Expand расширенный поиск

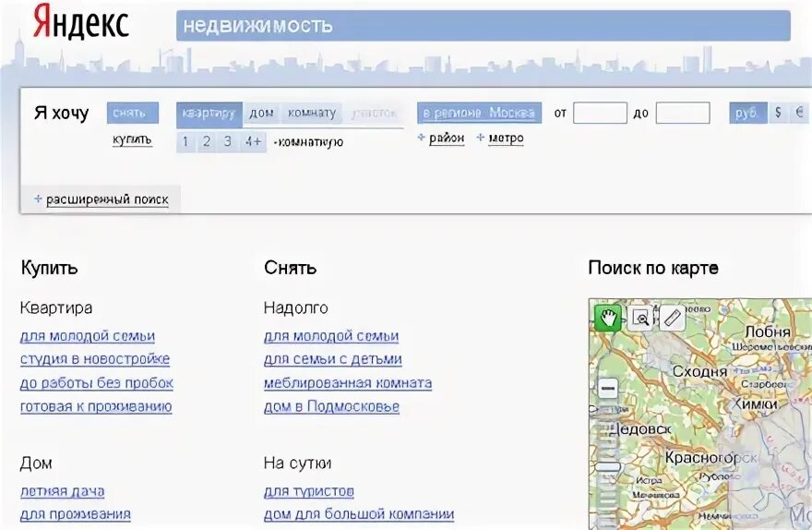coord(107,199)
